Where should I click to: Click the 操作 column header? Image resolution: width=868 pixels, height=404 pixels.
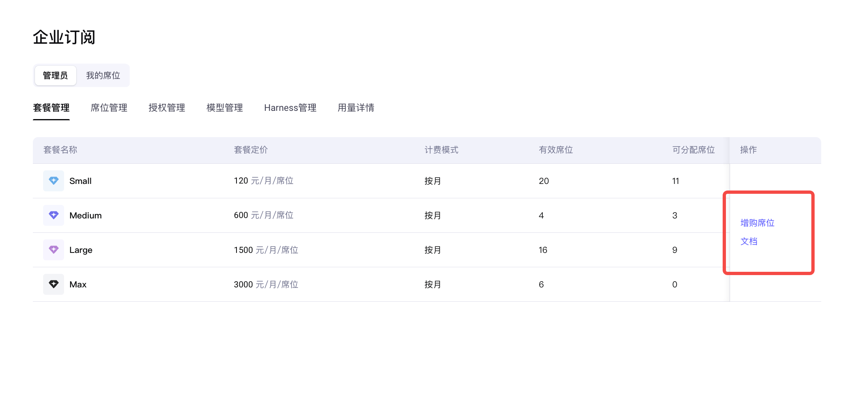749,150
